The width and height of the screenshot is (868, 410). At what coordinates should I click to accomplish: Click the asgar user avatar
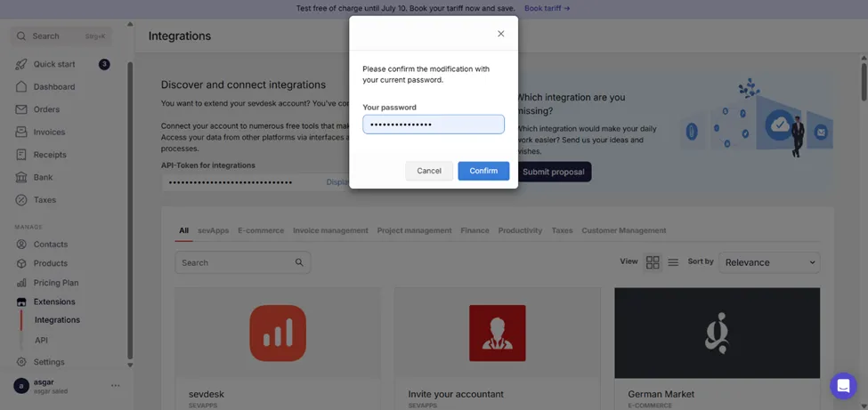pos(21,386)
